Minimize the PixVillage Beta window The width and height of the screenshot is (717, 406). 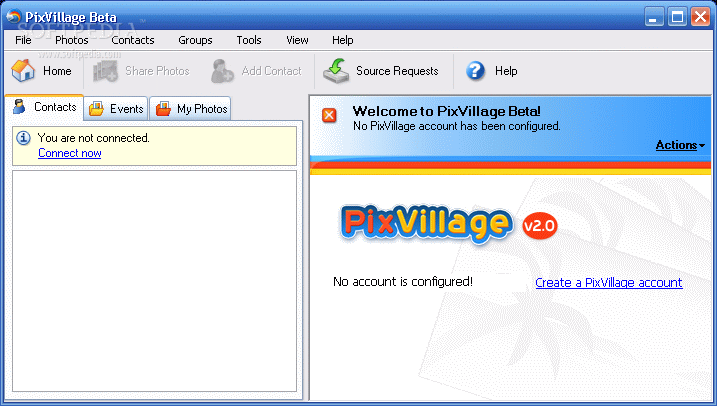[x=654, y=17]
